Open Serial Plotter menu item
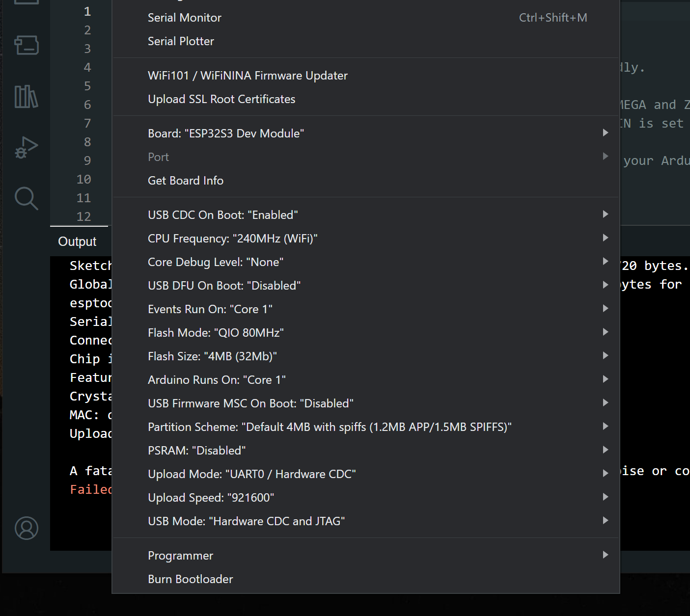This screenshot has width=690, height=616. coord(366,41)
